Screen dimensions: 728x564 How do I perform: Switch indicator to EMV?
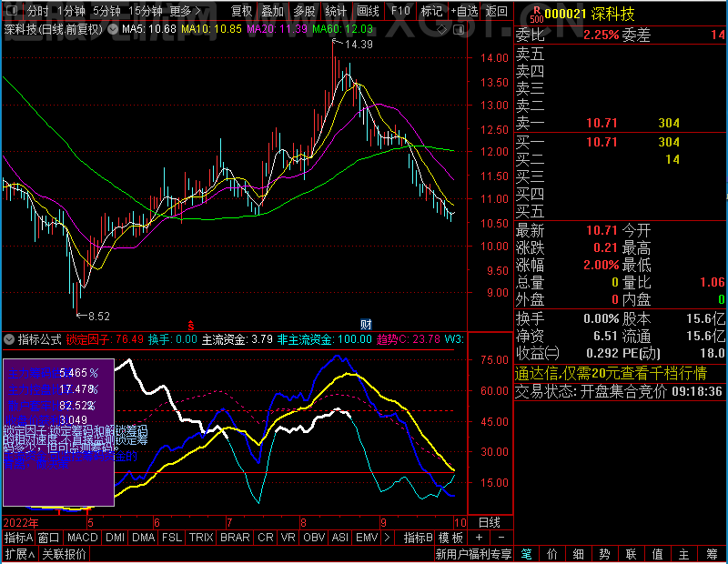(367, 538)
